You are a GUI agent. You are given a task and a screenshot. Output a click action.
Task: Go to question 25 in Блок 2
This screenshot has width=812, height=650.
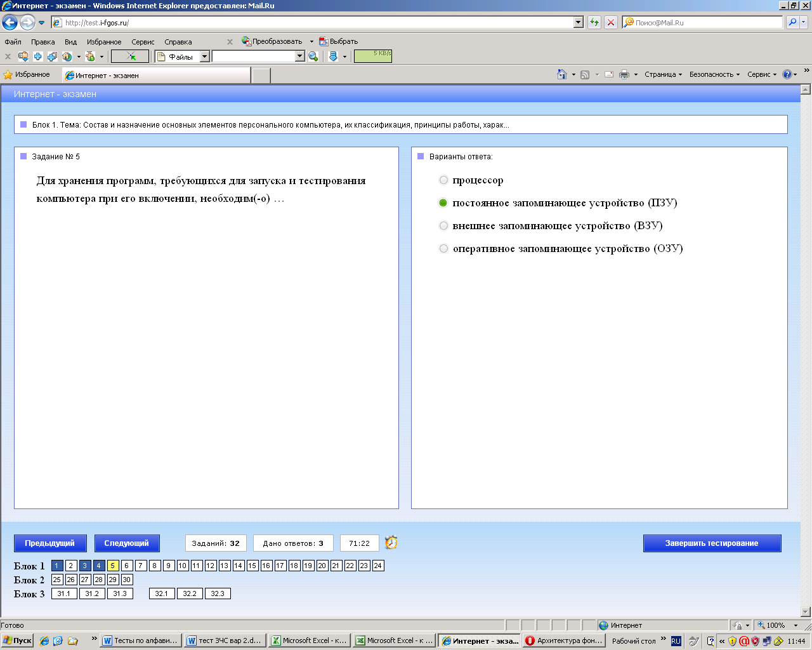pos(56,580)
